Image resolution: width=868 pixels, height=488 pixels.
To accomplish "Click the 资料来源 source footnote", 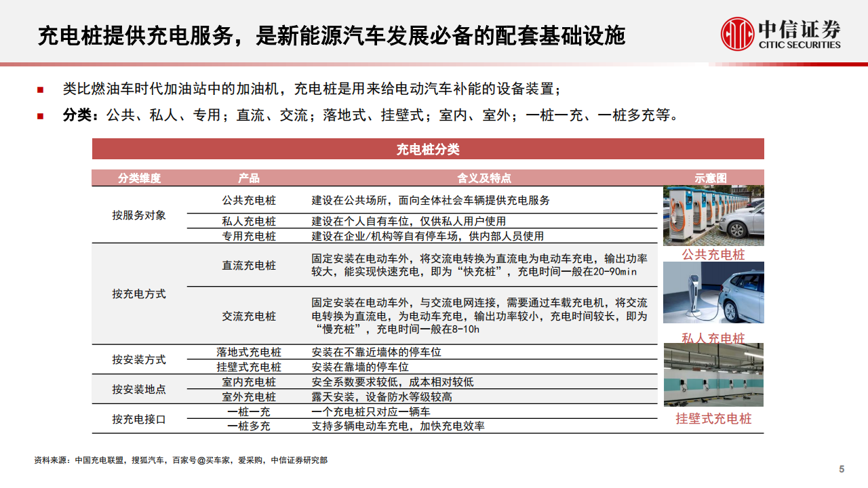I will [x=180, y=460].
